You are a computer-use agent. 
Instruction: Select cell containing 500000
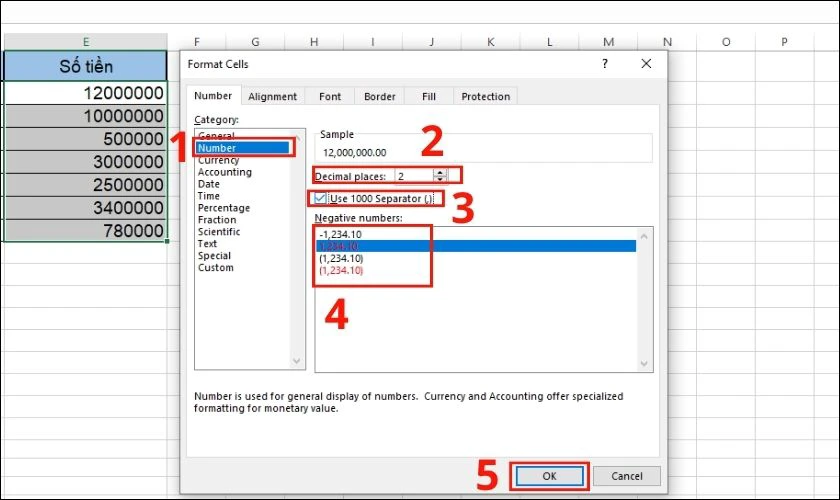(86, 139)
